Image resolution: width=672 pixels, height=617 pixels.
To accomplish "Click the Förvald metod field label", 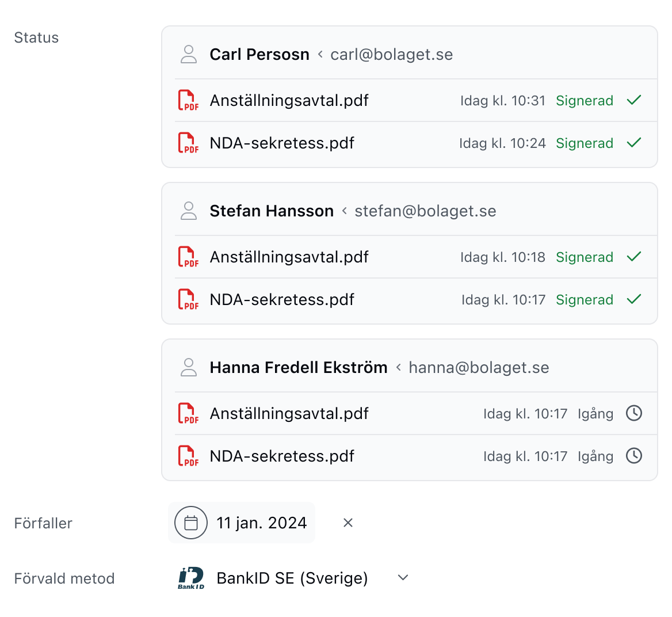I will [x=64, y=579].
